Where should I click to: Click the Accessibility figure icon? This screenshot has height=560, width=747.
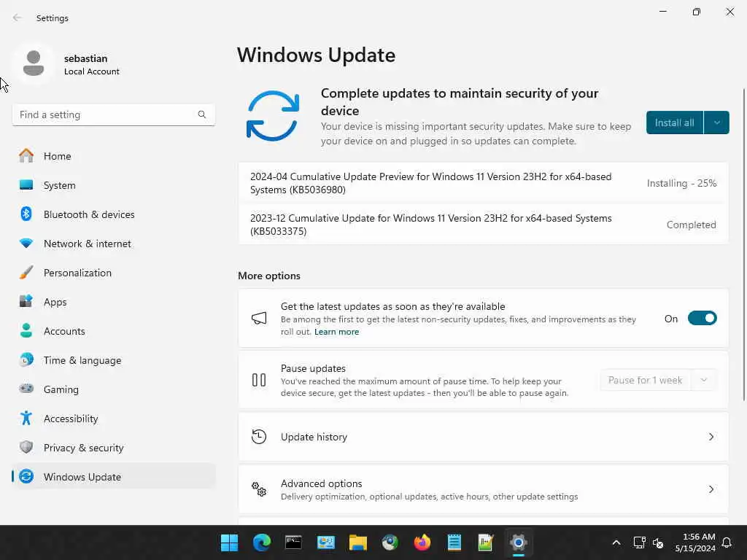26,418
